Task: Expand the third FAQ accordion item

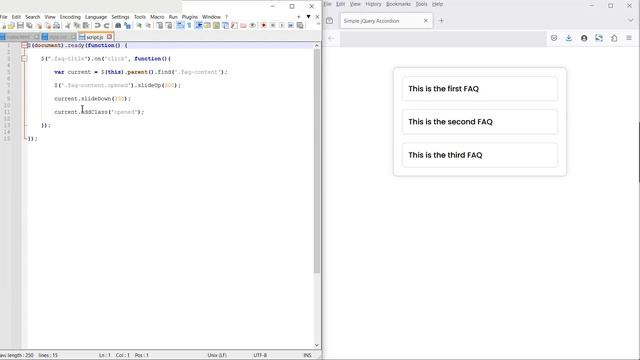Action: click(480, 155)
